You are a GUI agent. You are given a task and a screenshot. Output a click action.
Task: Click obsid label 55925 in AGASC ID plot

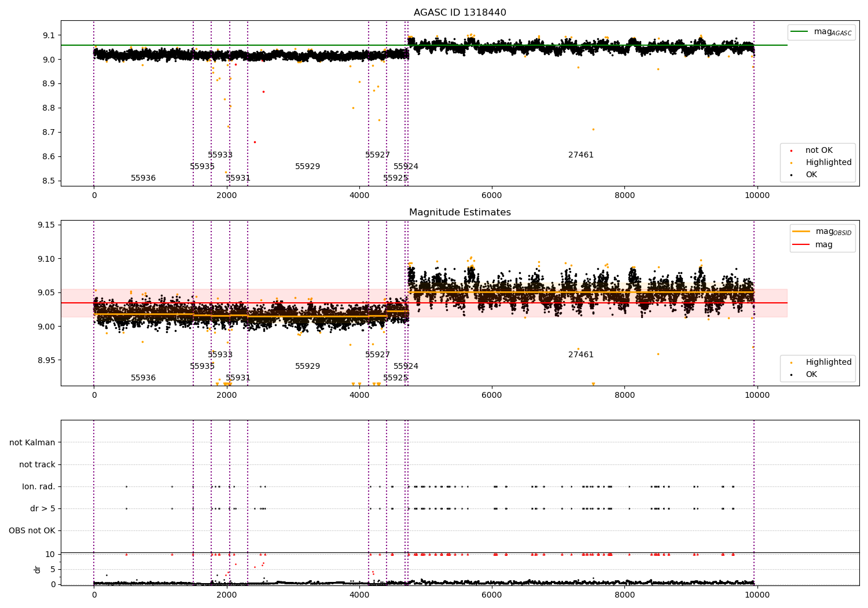(395, 178)
